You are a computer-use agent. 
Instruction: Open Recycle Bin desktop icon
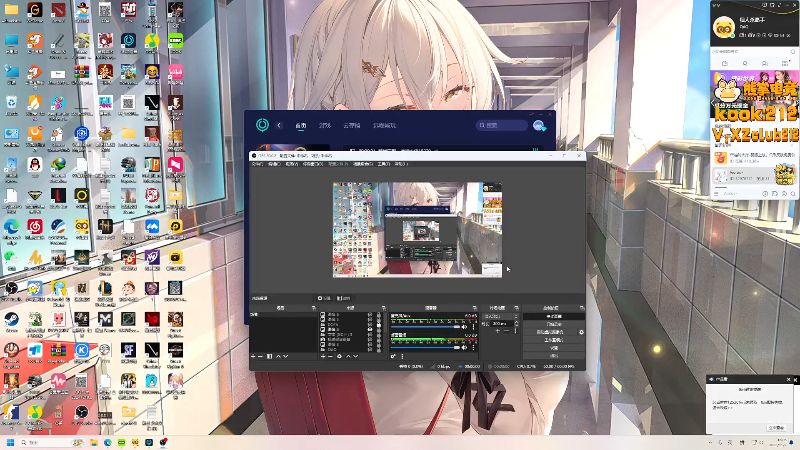(x=11, y=102)
